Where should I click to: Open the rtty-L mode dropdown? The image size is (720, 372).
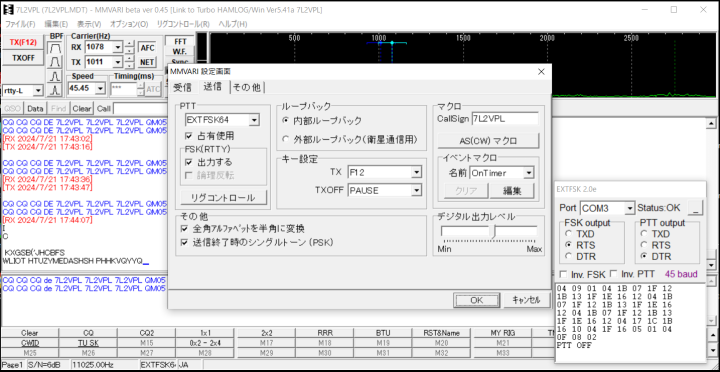(38, 91)
